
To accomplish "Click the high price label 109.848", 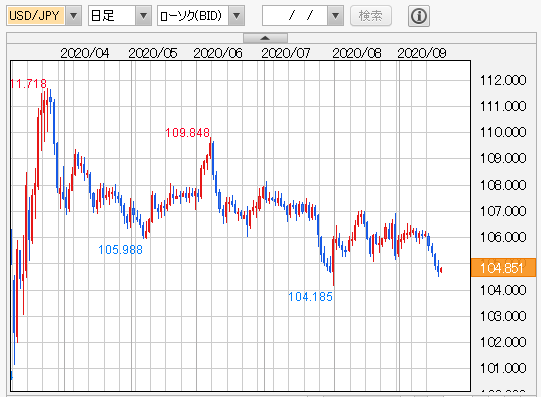I will (x=187, y=132).
